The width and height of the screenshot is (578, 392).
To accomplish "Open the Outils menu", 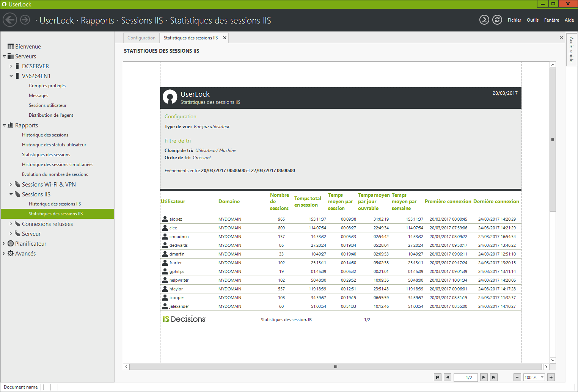I will tap(532, 20).
